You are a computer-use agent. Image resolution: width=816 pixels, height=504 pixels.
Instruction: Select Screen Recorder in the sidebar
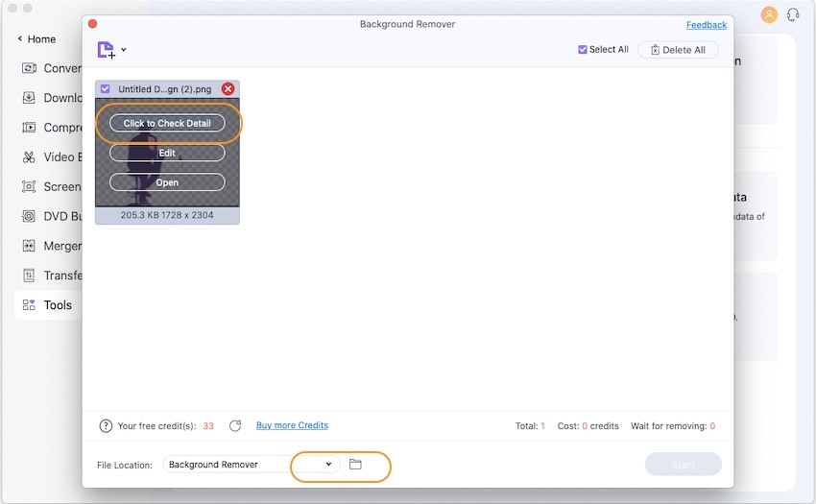(51, 187)
